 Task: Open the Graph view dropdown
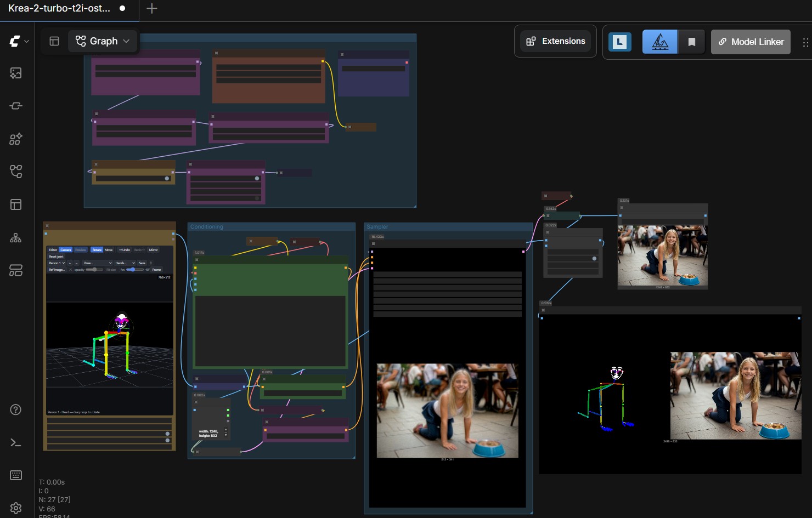pos(103,41)
